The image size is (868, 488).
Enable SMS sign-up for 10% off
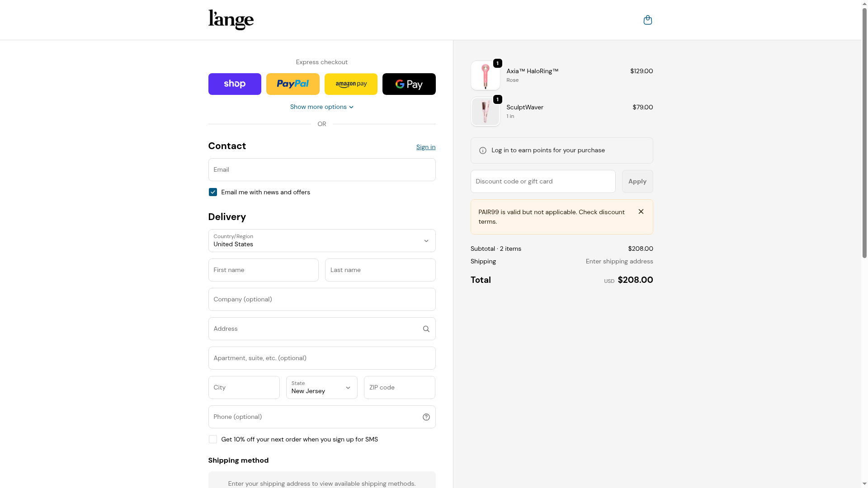[x=213, y=439]
